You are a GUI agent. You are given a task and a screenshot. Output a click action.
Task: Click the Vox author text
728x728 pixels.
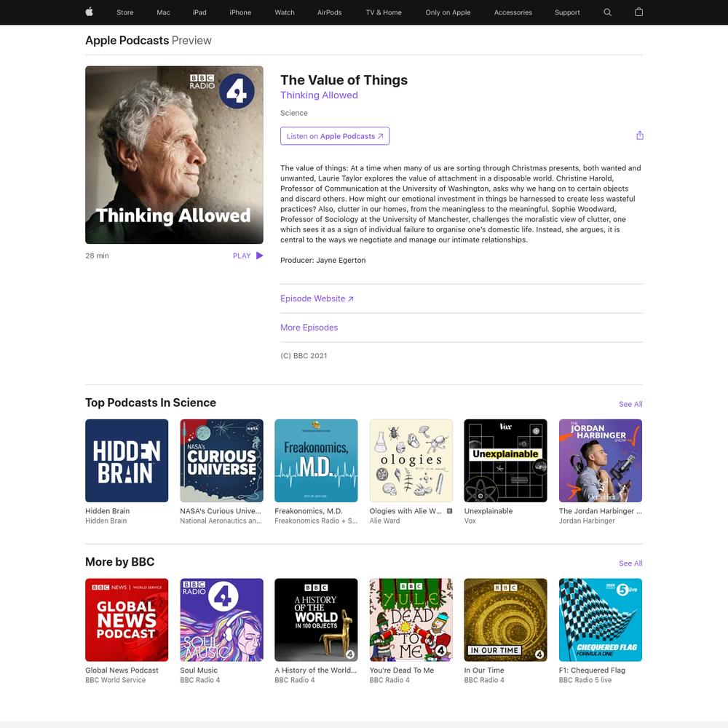[470, 521]
